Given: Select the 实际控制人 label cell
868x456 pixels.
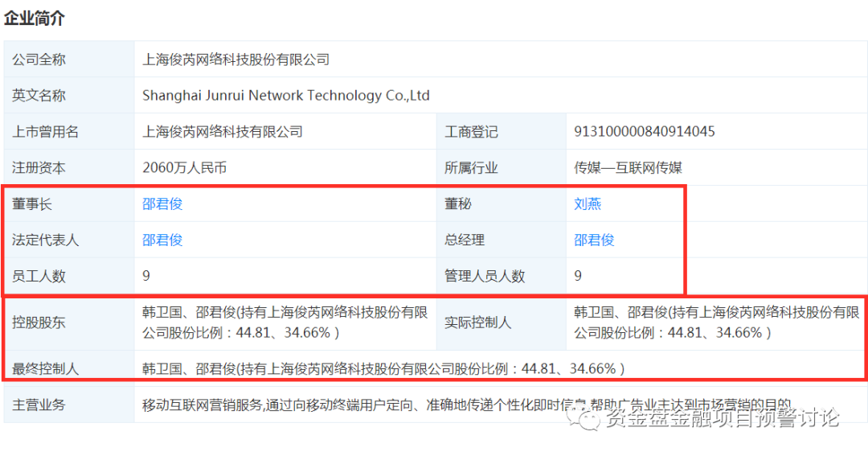Looking at the screenshot, I should click(x=501, y=322).
